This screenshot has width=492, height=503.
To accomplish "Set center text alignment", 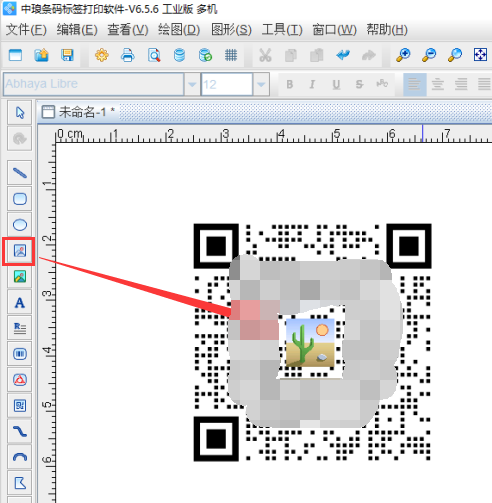I will [438, 85].
